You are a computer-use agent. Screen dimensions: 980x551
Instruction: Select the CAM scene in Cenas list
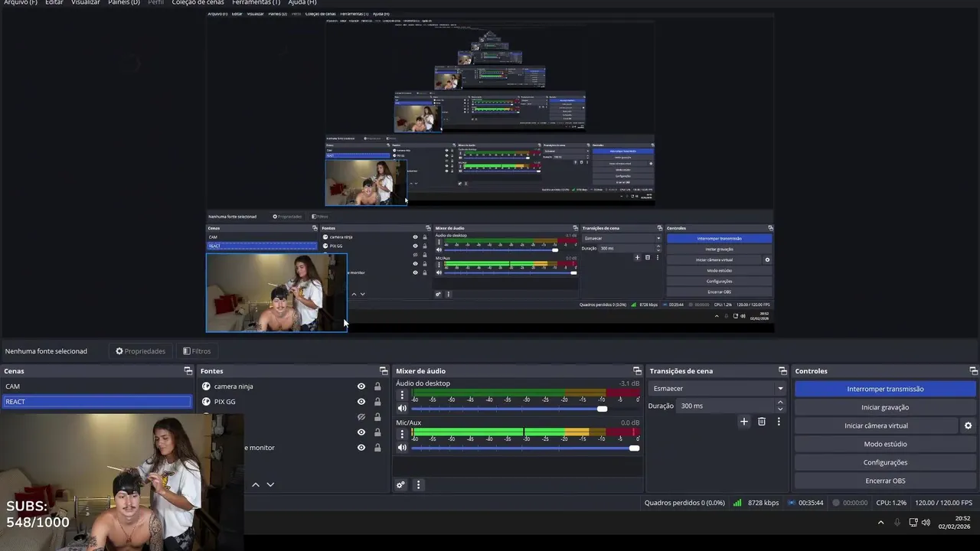(96, 386)
